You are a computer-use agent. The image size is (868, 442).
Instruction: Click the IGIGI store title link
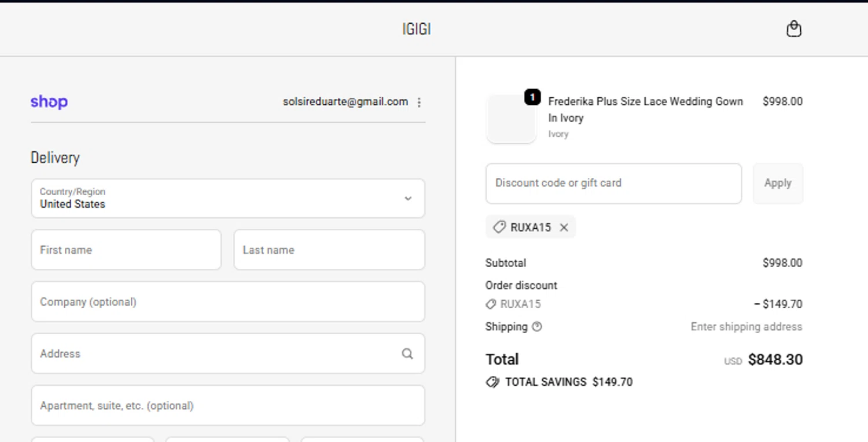click(417, 29)
